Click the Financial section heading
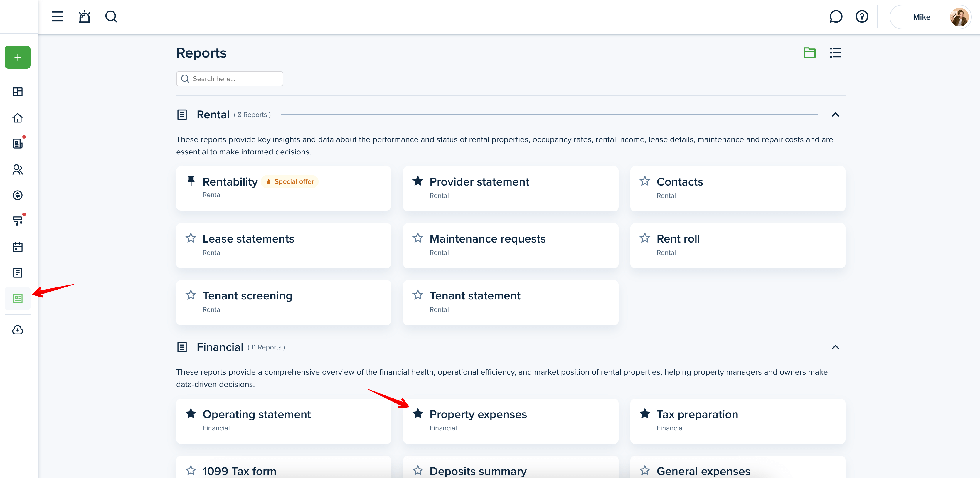Image resolution: width=980 pixels, height=478 pixels. (220, 347)
